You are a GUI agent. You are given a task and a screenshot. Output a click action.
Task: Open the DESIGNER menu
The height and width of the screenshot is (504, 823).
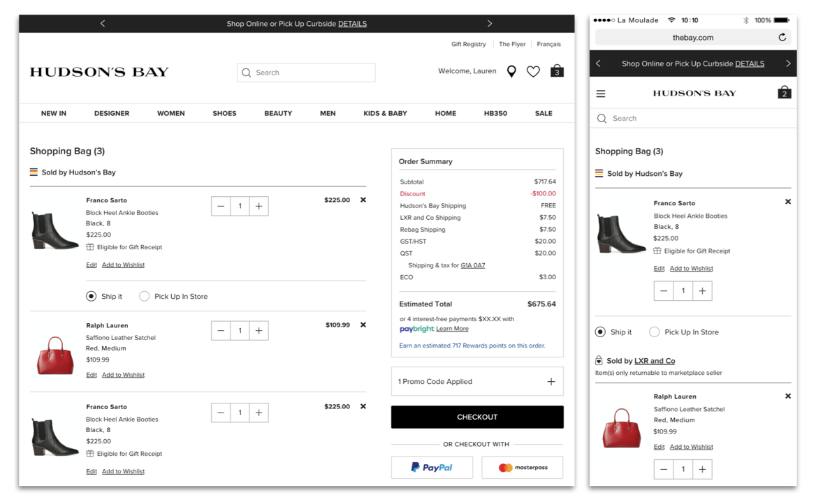(x=112, y=113)
